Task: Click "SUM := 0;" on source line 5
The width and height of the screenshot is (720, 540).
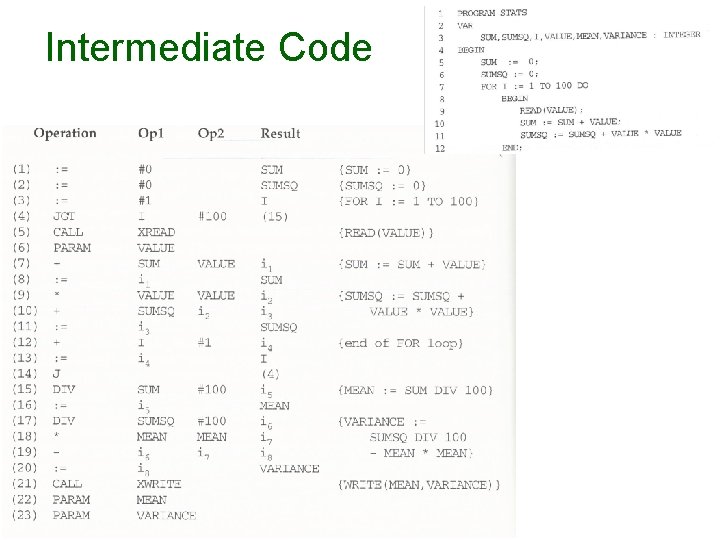Action: 509,62
